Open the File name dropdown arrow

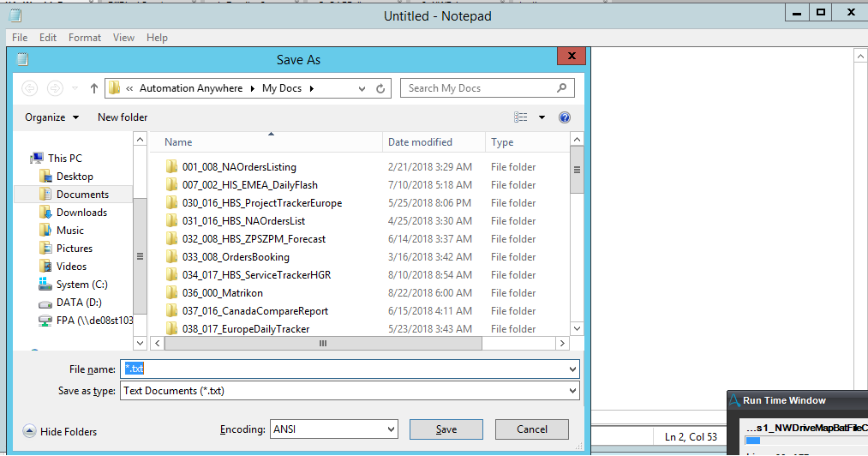[x=572, y=369]
